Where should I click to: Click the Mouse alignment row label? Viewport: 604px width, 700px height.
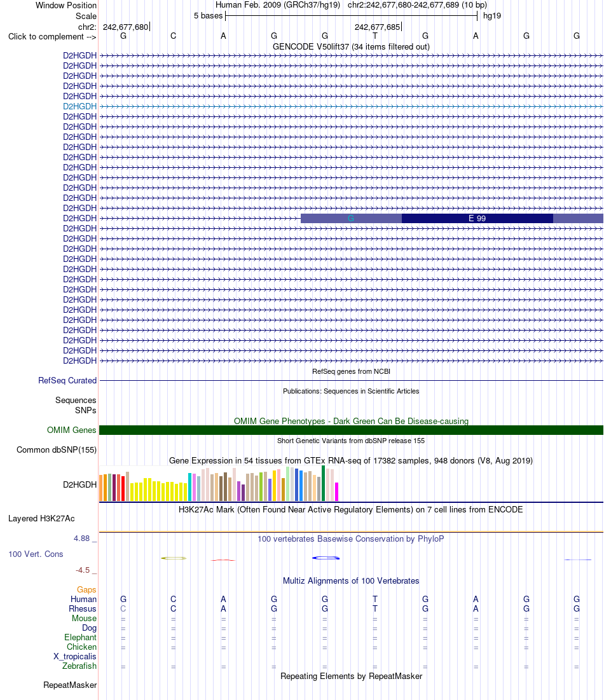click(85, 619)
